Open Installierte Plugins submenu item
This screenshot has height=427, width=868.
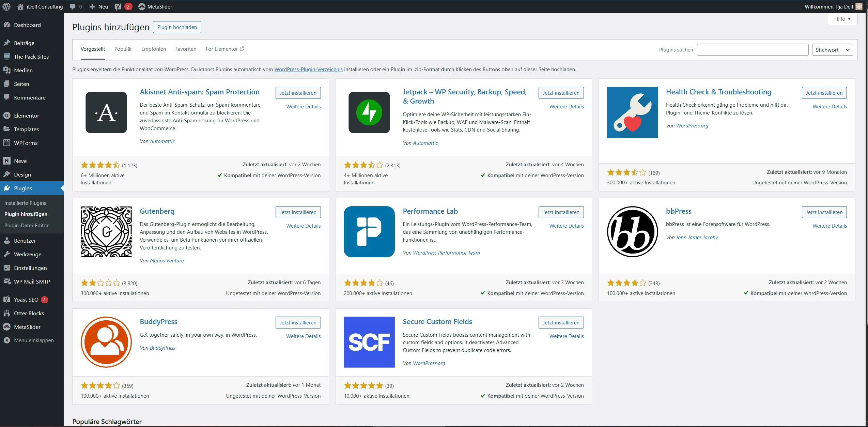click(x=25, y=203)
